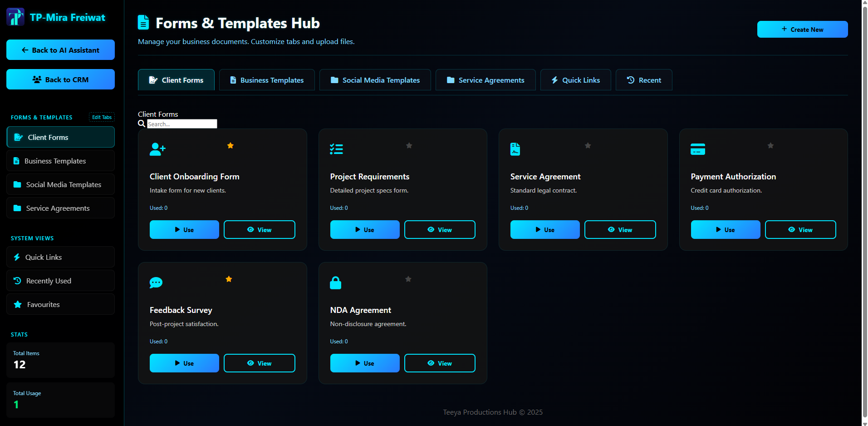This screenshot has width=868, height=426.
Task: Click the Project Requirements checklist icon
Action: click(337, 149)
